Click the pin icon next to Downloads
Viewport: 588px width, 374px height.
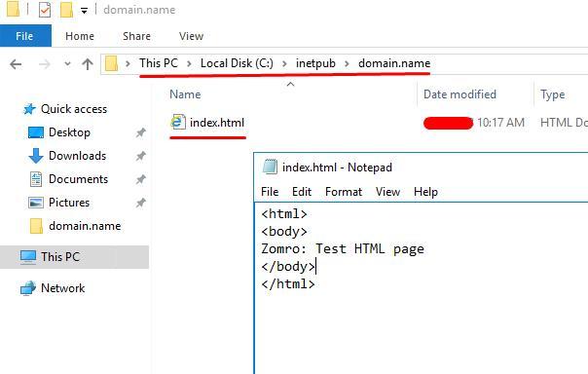coord(140,156)
